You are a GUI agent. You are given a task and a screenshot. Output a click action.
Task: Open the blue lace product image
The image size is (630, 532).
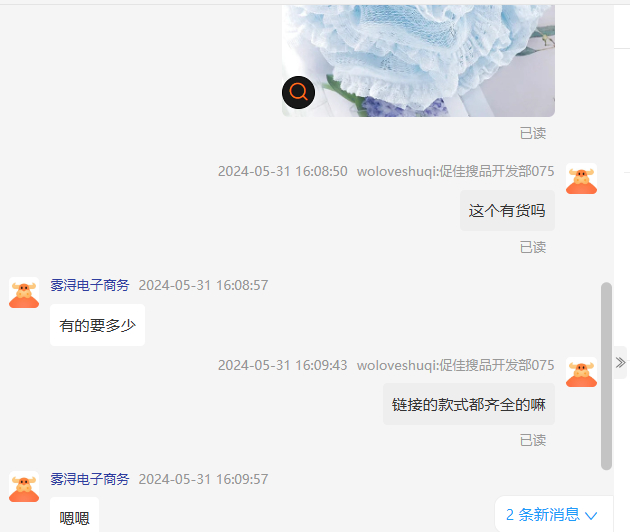click(418, 60)
